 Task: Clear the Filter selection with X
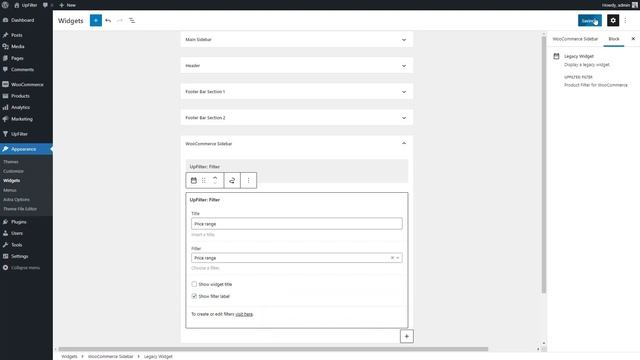(x=392, y=258)
